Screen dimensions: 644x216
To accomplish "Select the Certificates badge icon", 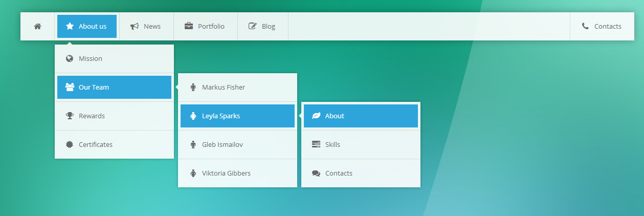I will [x=70, y=144].
